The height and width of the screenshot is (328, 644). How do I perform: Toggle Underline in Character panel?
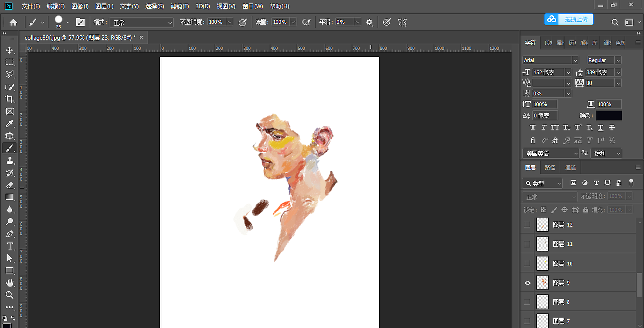point(601,128)
